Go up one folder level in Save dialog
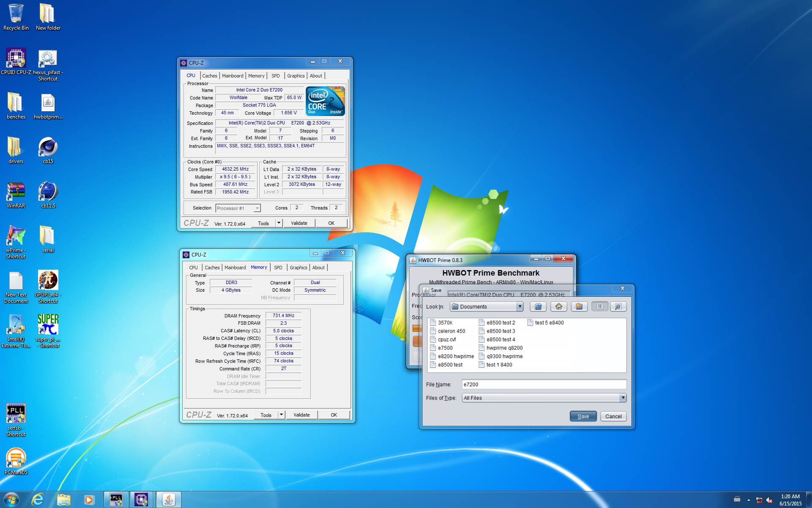 pyautogui.click(x=538, y=306)
